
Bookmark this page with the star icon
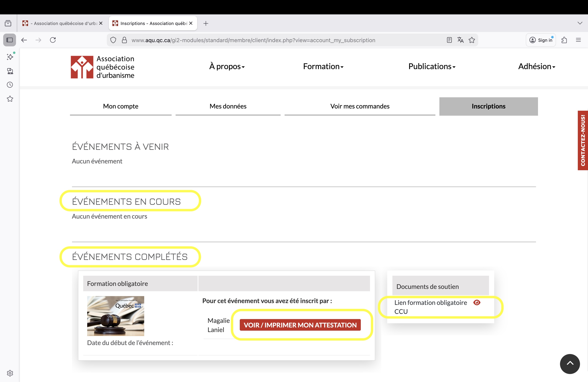click(472, 40)
